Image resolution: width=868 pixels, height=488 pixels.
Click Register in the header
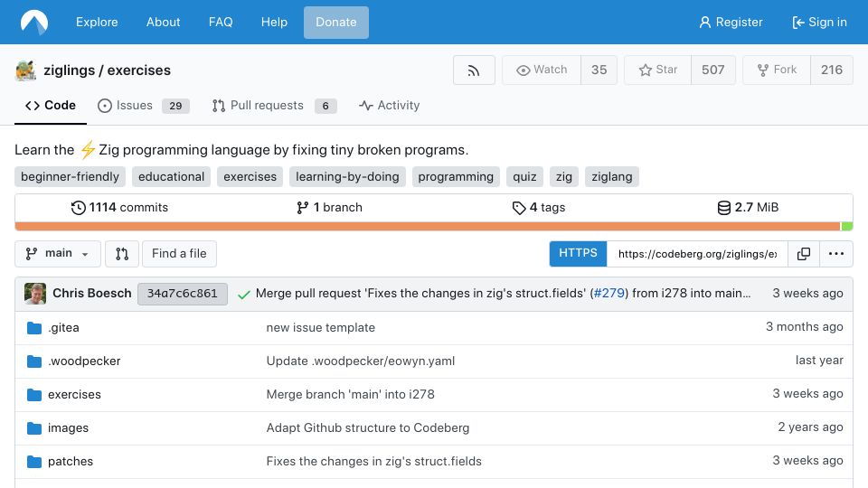pyautogui.click(x=731, y=22)
